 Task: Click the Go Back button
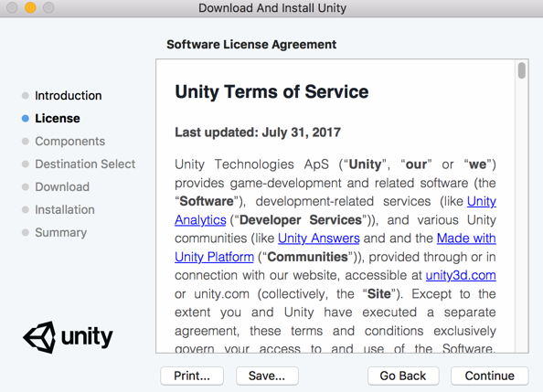click(403, 376)
